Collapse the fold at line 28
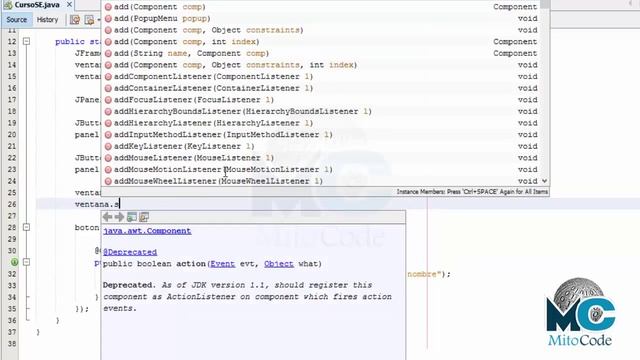The image size is (640, 360). coord(27,227)
